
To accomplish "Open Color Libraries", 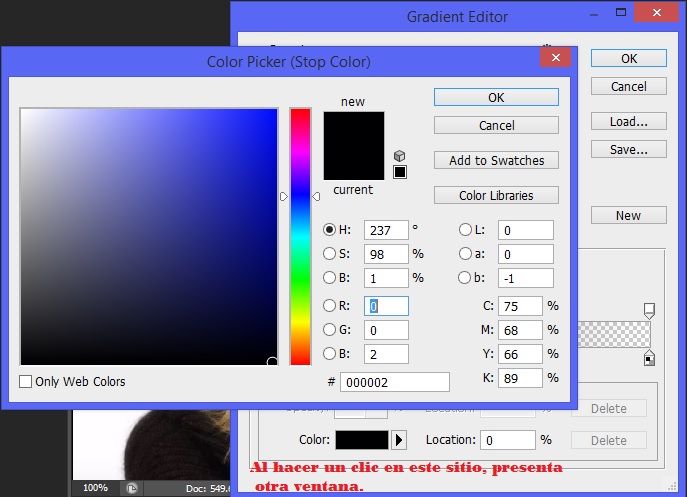I will point(496,195).
